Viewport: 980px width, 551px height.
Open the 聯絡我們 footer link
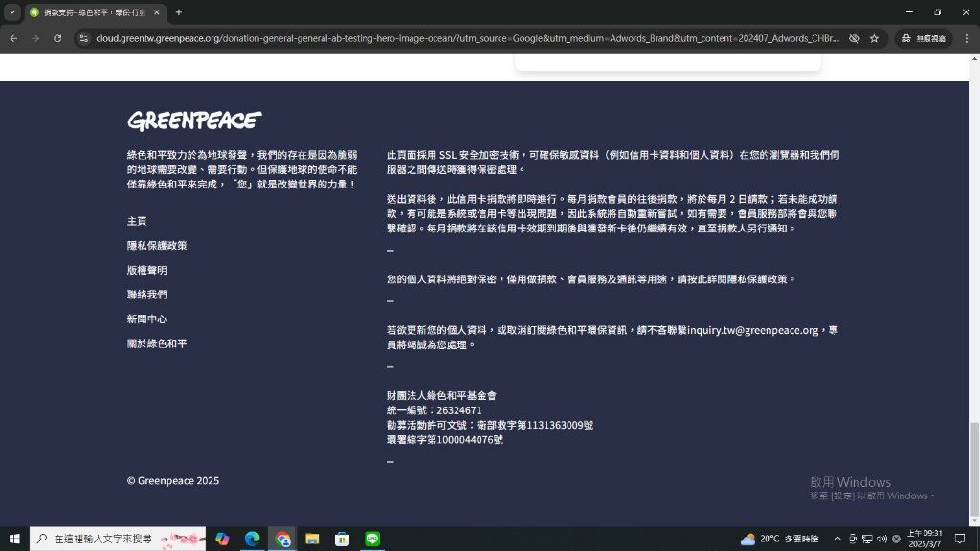tap(146, 295)
